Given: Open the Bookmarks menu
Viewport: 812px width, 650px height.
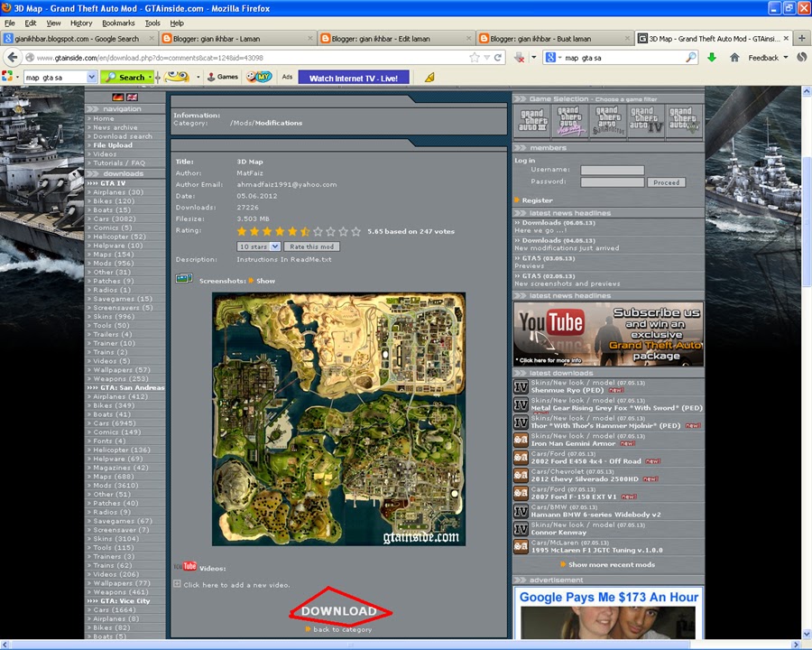Looking at the screenshot, I should (118, 23).
